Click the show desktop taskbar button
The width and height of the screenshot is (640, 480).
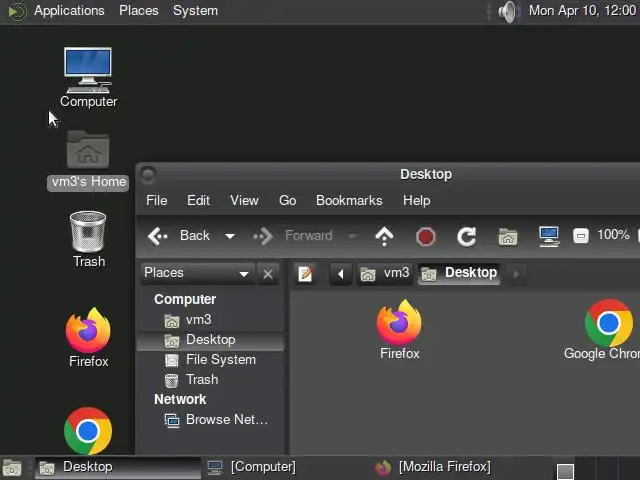coord(12,468)
